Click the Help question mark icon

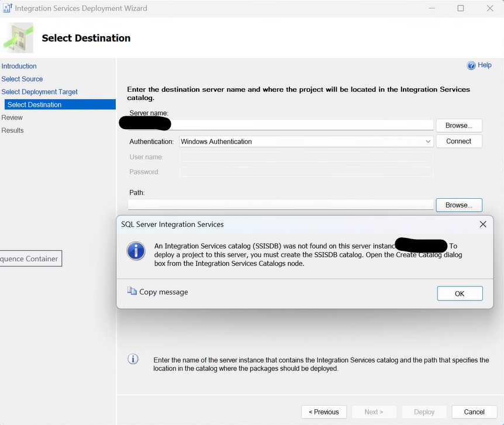point(471,65)
